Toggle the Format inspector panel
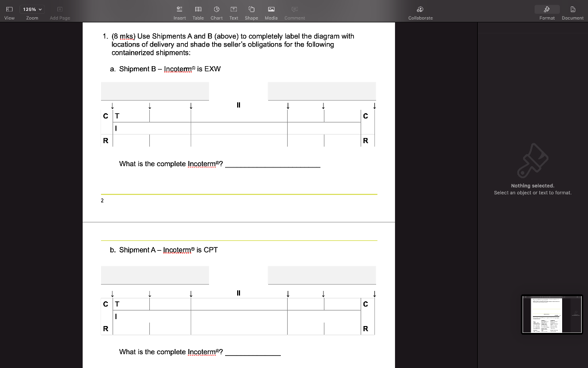This screenshot has height=368, width=588. [546, 9]
